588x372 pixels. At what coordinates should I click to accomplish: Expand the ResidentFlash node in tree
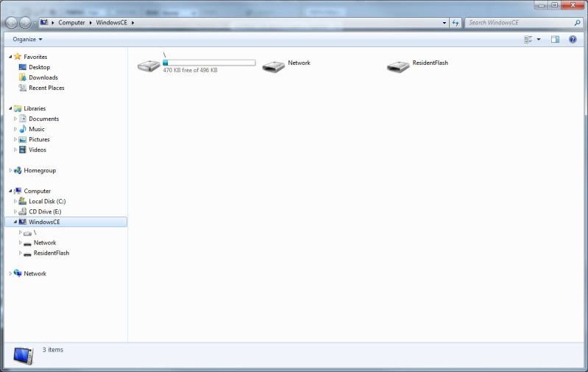click(x=21, y=253)
